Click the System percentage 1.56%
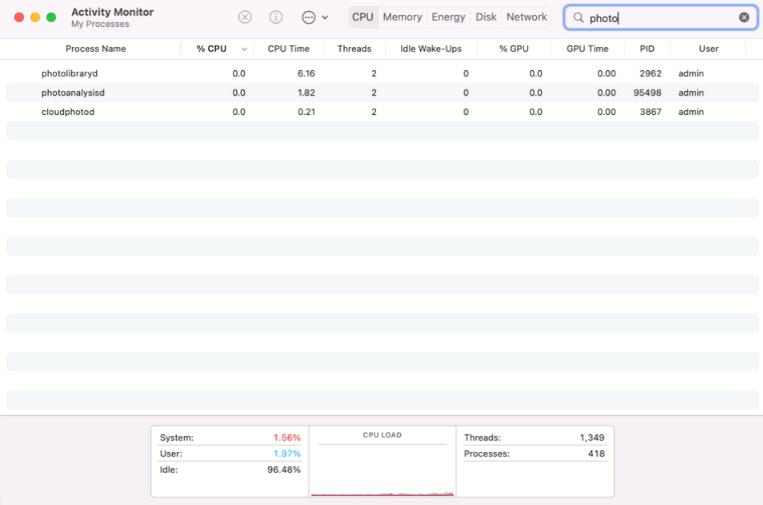763x505 pixels. point(287,437)
